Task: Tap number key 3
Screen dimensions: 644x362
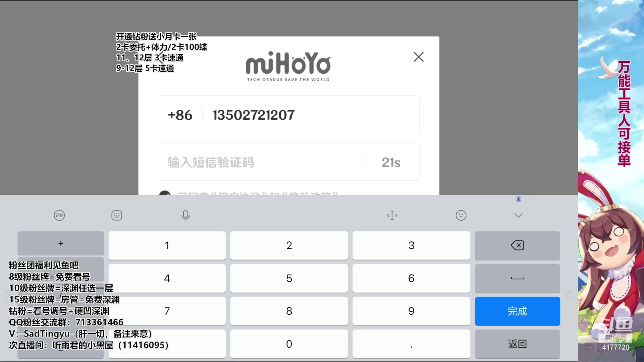Action: tap(411, 245)
